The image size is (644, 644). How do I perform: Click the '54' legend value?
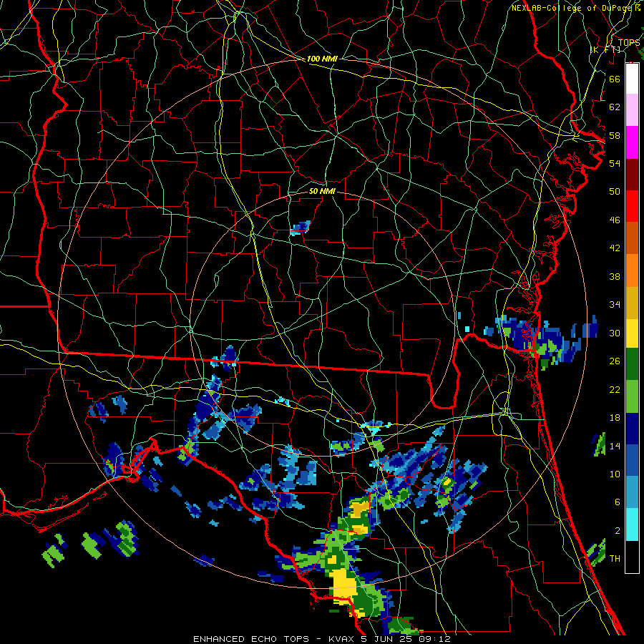[615, 163]
